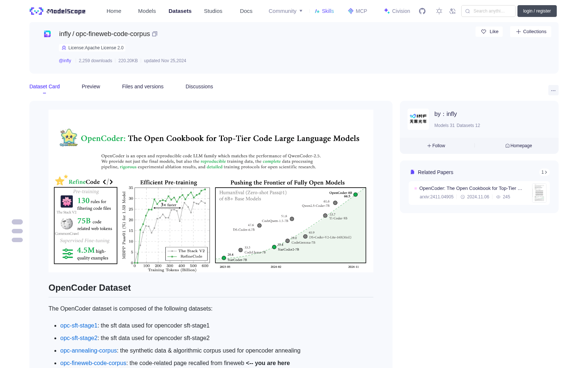Copy dataset name with the copy icon

click(x=155, y=34)
